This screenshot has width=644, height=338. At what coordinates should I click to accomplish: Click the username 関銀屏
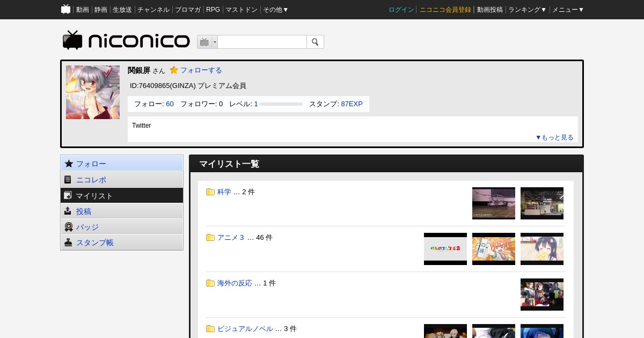[x=139, y=70]
